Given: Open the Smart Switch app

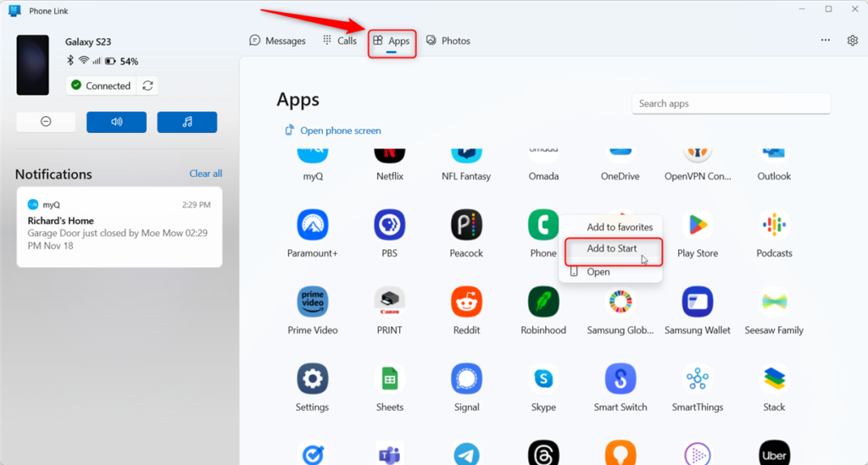Looking at the screenshot, I should point(620,379).
